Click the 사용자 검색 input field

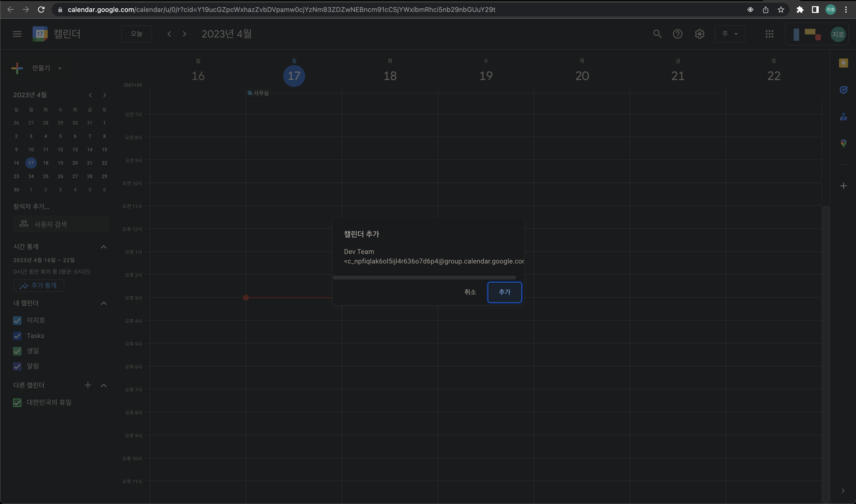coord(61,224)
